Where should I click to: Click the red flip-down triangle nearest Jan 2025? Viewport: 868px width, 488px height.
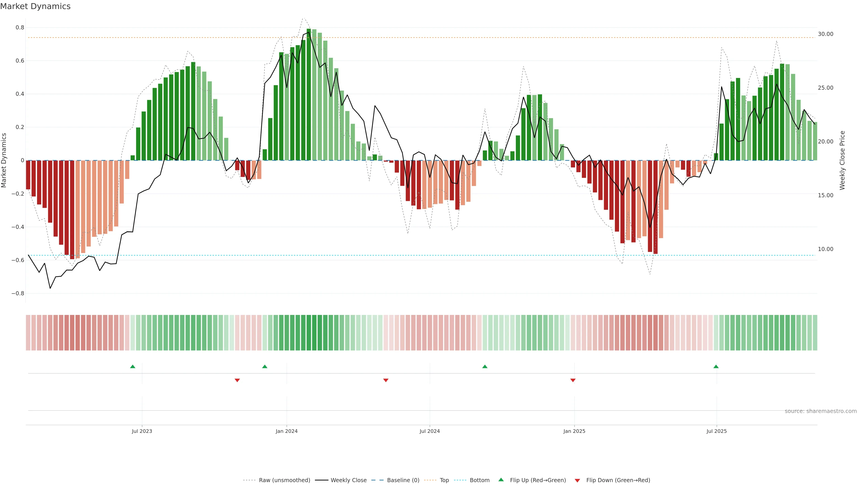(573, 380)
